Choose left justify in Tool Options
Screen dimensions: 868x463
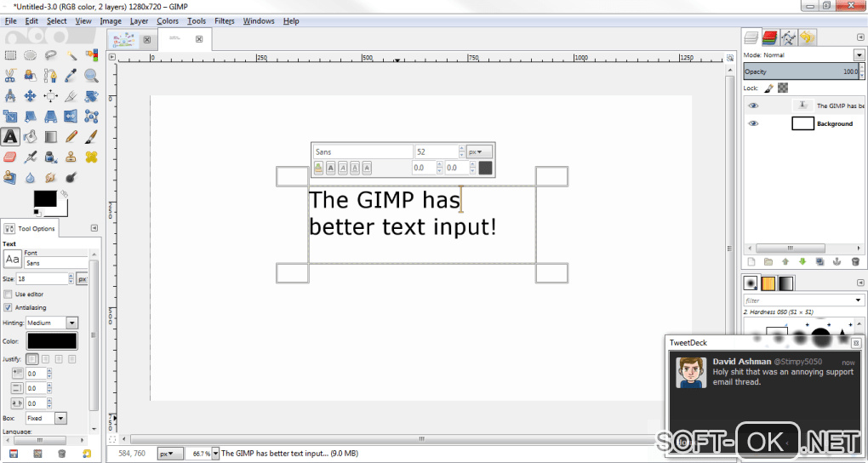coord(32,359)
